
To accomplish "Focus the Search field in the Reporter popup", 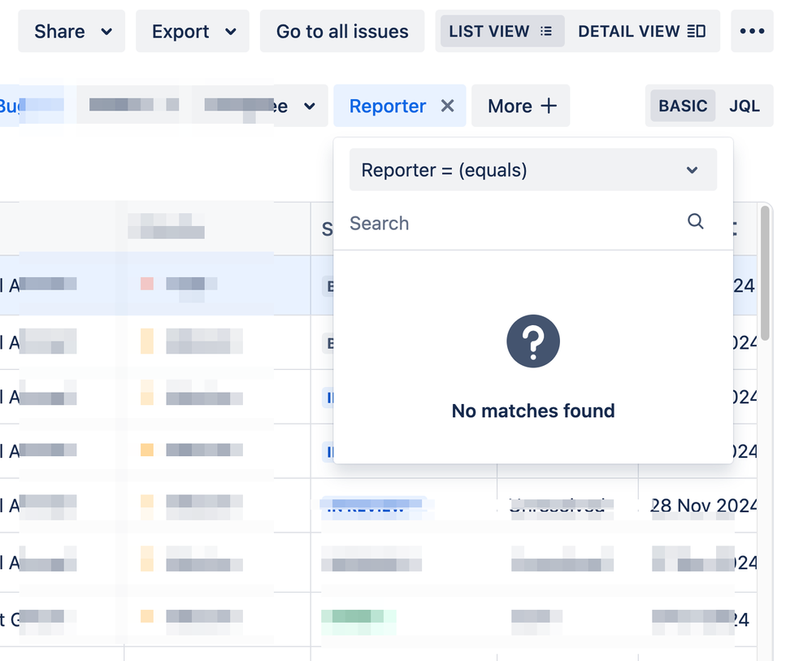I will pos(512,223).
